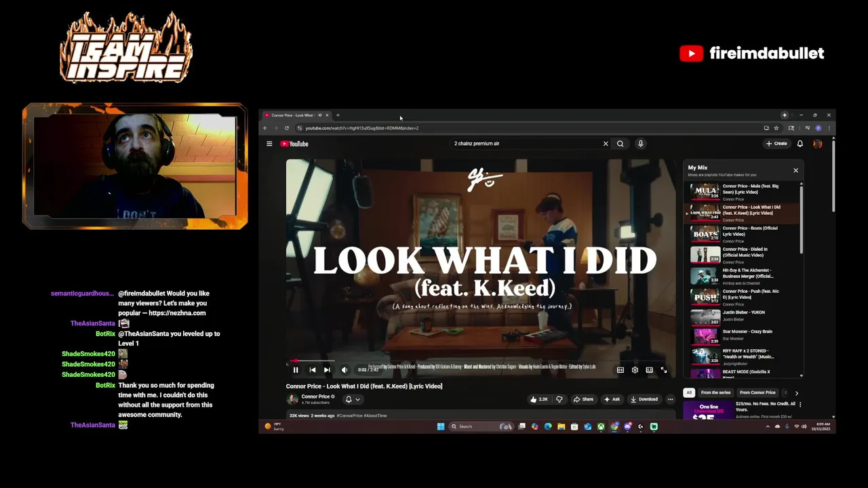Enter fullscreen video mode
This screenshot has height=488, width=868.
click(664, 370)
